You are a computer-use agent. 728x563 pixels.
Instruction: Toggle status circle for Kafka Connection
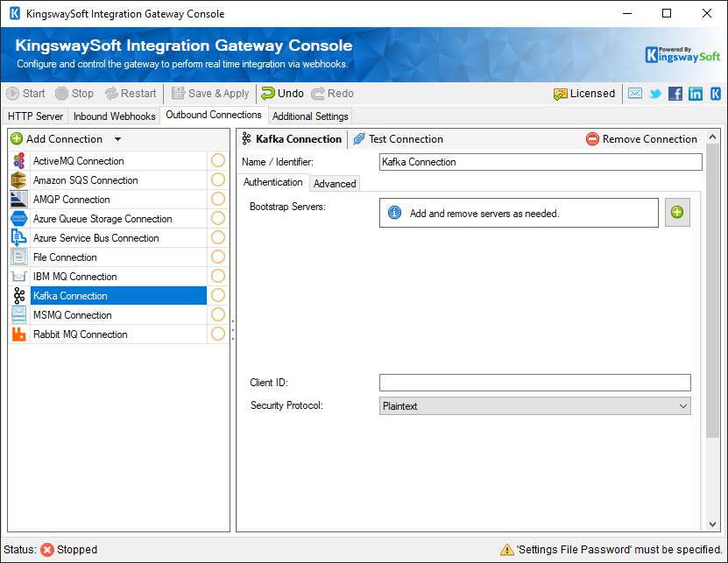(218, 295)
